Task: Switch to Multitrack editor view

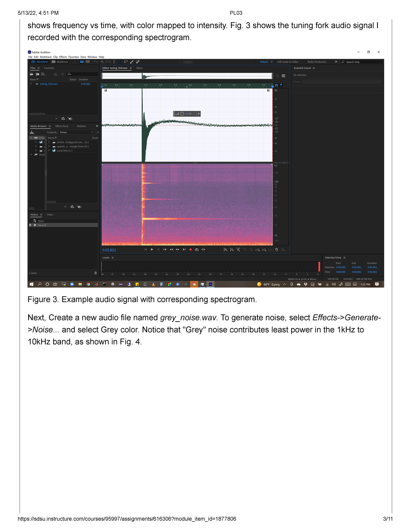Action: [x=60, y=62]
